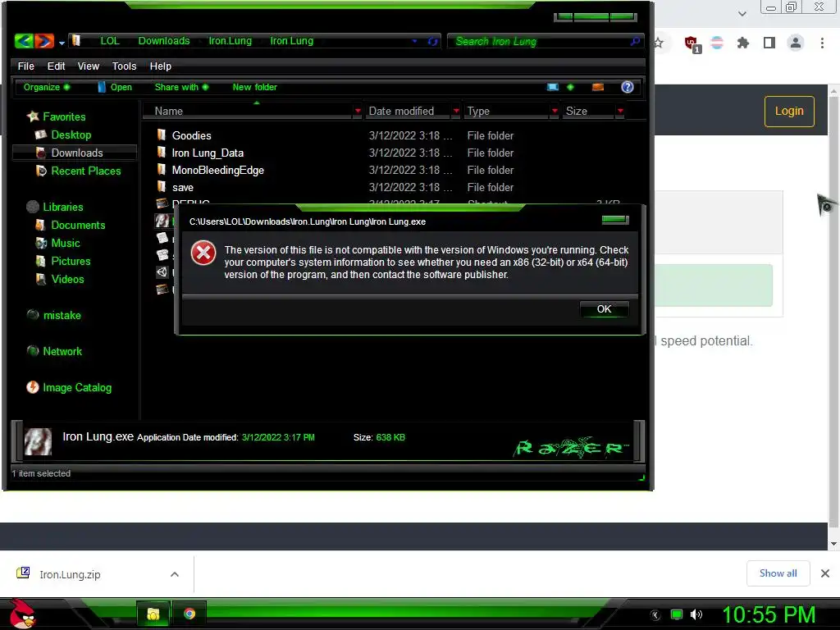Image resolution: width=840 pixels, height=630 pixels.
Task: Click OK in the error dialog
Action: coord(604,309)
